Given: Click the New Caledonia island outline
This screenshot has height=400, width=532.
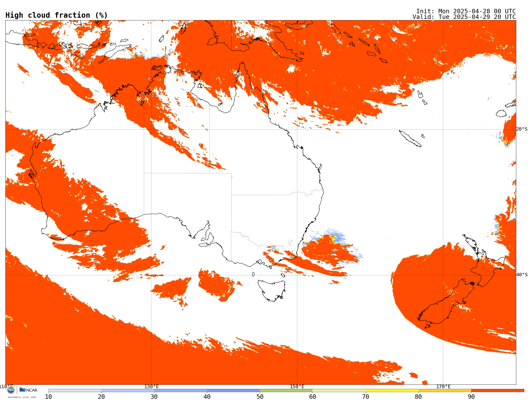Looking at the screenshot, I should coord(410,138).
